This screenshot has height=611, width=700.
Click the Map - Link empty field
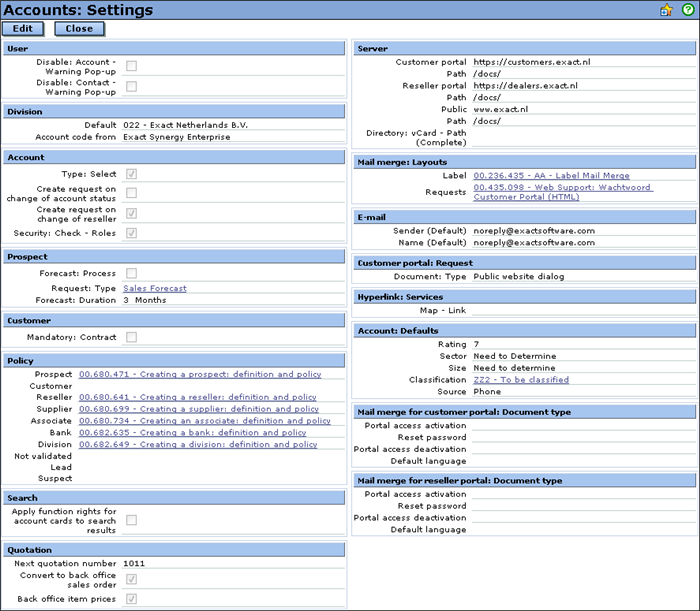tap(583, 310)
